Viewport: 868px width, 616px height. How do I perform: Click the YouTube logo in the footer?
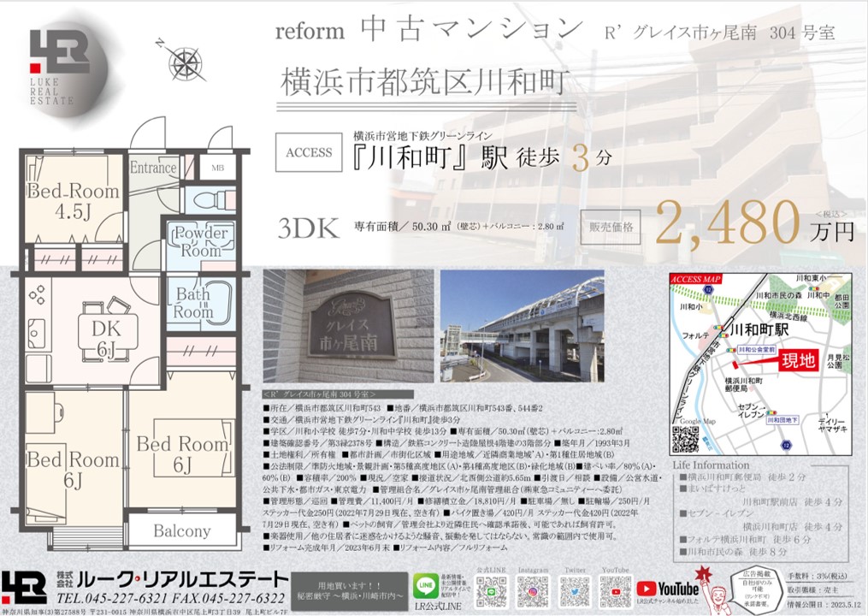point(667,589)
